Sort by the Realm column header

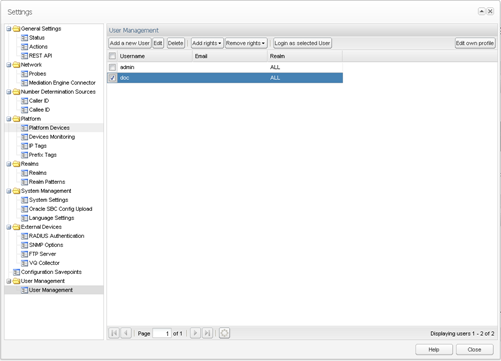[x=305, y=56]
